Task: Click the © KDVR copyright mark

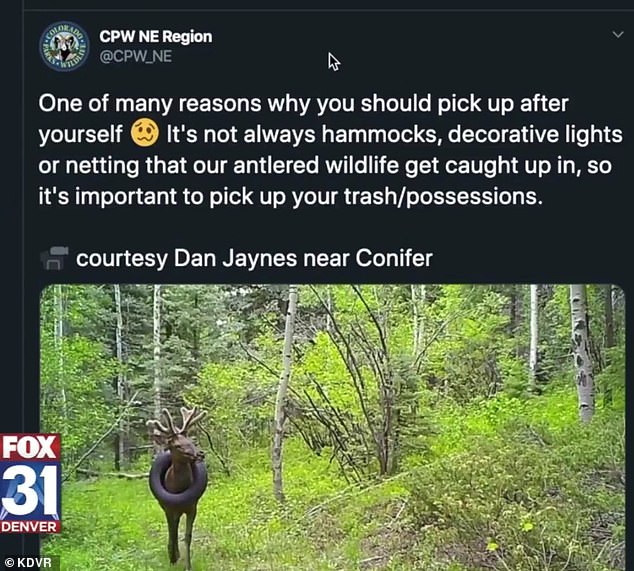Action: pyautogui.click(x=28, y=563)
